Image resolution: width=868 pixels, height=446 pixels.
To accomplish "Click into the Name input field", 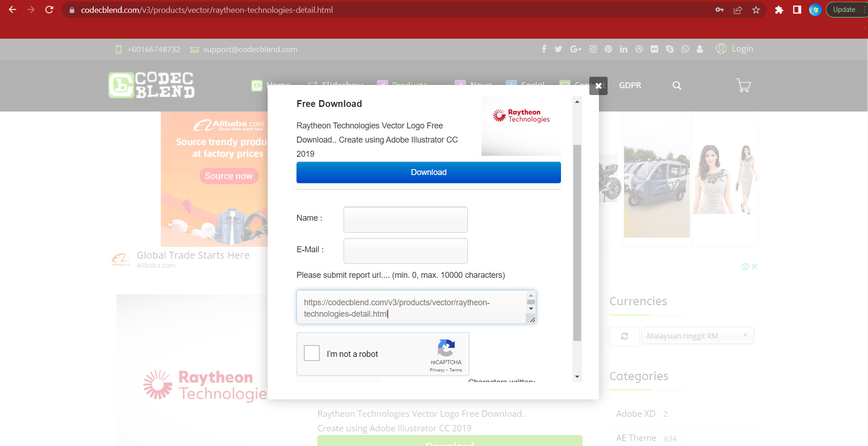I will click(x=405, y=219).
